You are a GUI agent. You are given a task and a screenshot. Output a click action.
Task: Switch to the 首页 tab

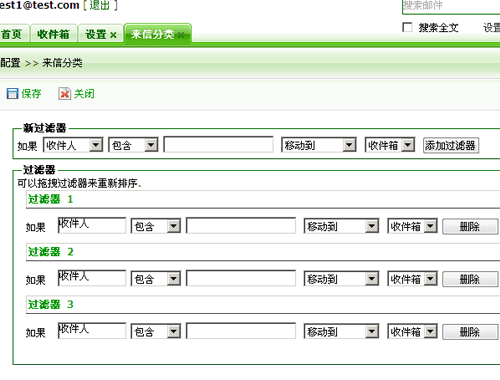click(12, 34)
